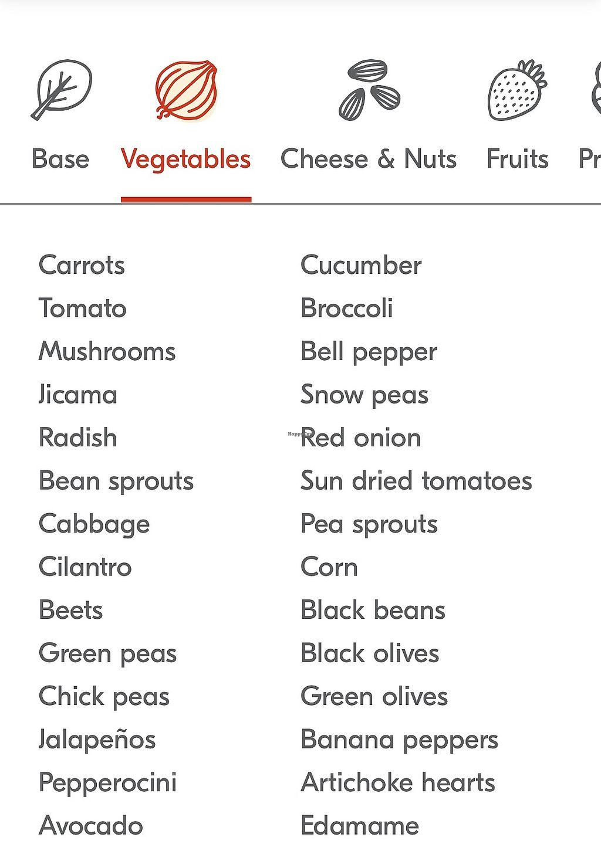The height and width of the screenshot is (868, 601).
Task: Tap the Bell pepper item
Action: [x=369, y=351]
